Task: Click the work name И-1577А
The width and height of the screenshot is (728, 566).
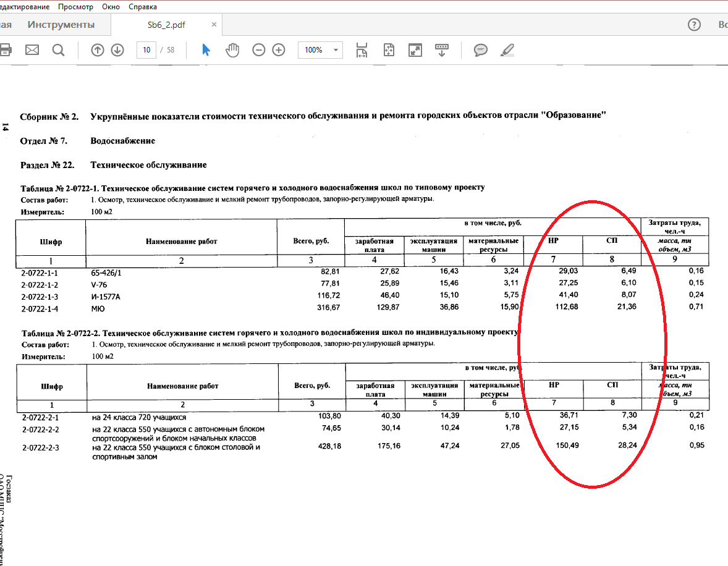Action: click(106, 297)
